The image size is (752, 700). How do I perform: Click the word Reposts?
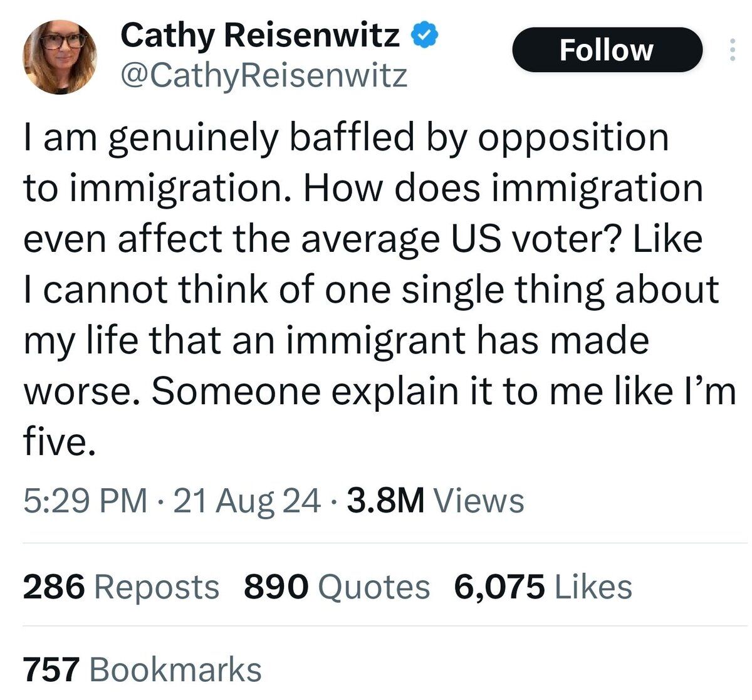(x=157, y=587)
